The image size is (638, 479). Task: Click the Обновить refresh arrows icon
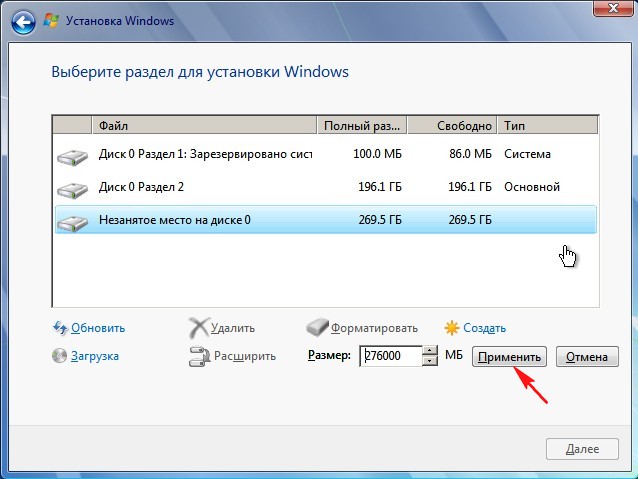(x=60, y=328)
